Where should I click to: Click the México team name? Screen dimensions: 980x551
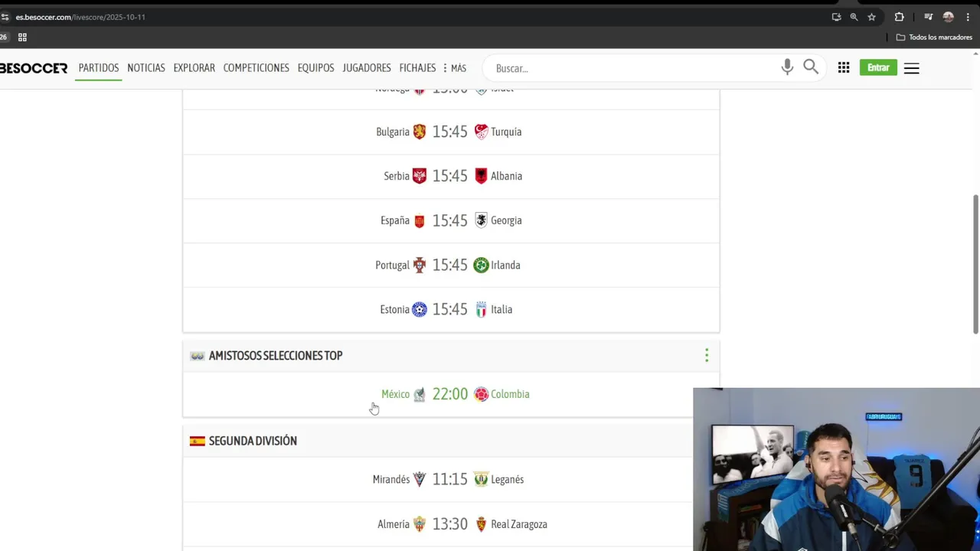pos(395,394)
